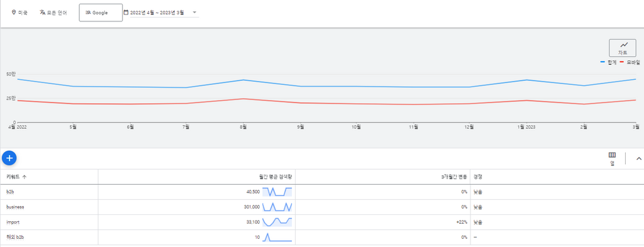644x247 pixels.
Task: Click the 1월 2023 axis label
Action: point(526,127)
